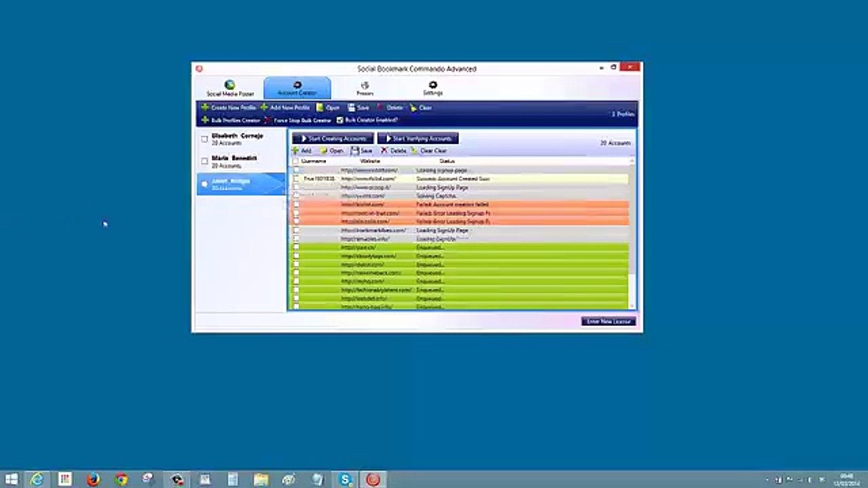
Task: Click the Enter New License button
Action: point(608,321)
